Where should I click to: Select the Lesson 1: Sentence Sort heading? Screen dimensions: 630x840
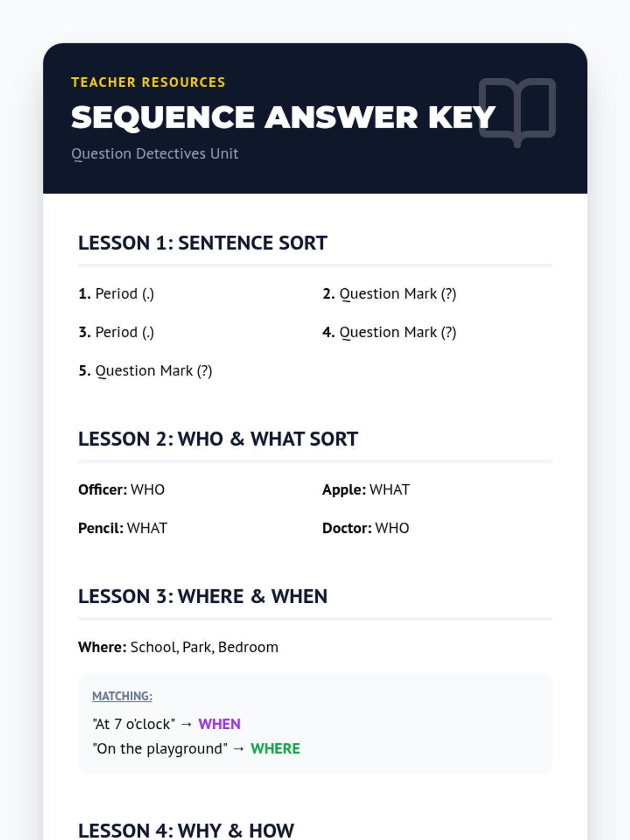click(x=203, y=243)
